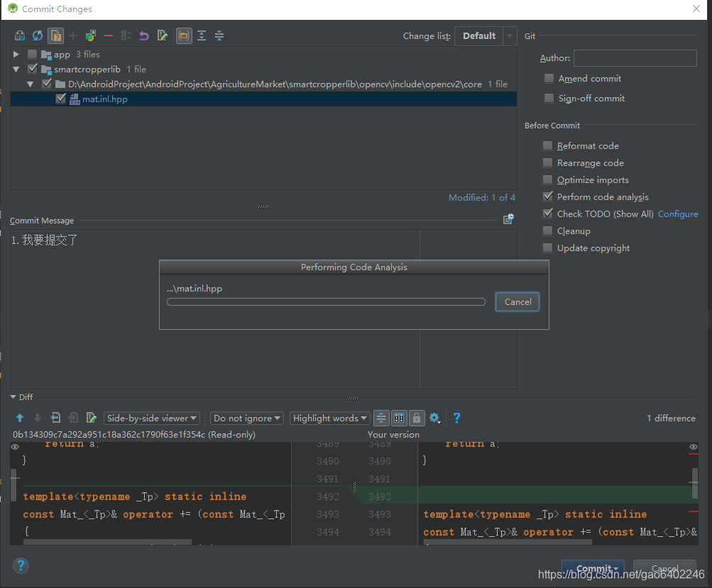Open Diff help question mark
712x588 pixels.
tap(457, 418)
